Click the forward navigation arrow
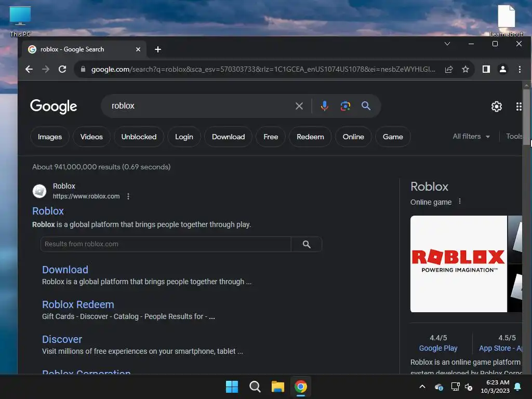Screen dimensions: 532x399 pos(46,69)
